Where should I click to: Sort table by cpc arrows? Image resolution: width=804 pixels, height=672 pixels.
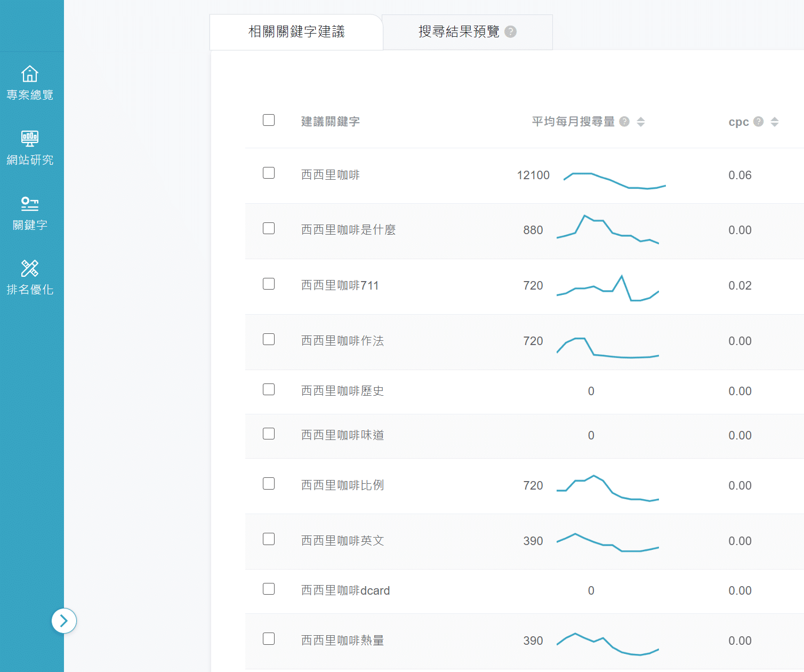(x=775, y=122)
